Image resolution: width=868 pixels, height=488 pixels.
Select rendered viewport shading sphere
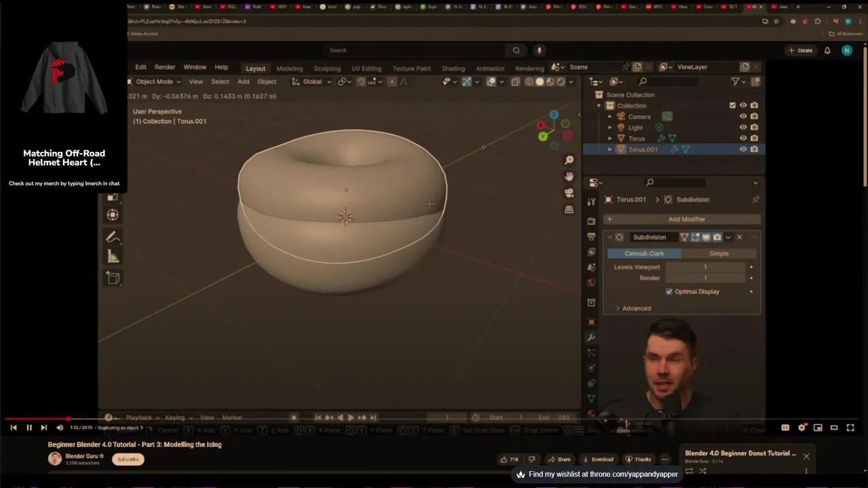pos(560,81)
